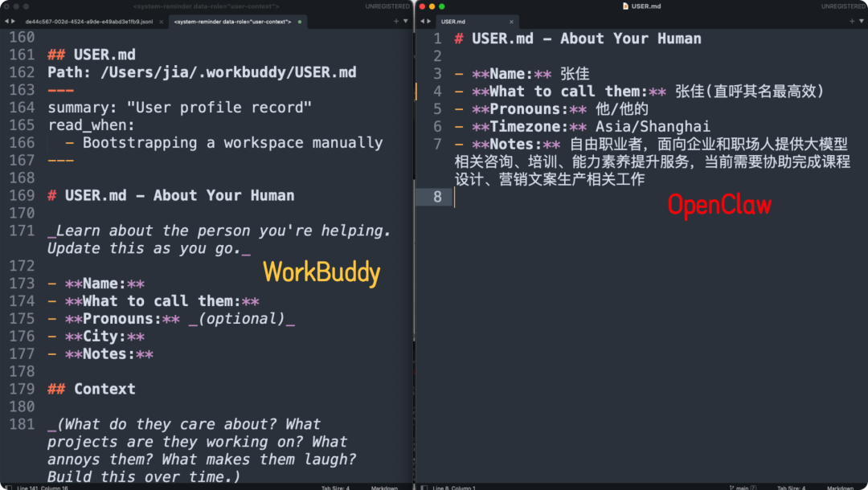This screenshot has height=490, width=868.
Task: Open Markdown syntax menu in left window
Action: click(384, 488)
